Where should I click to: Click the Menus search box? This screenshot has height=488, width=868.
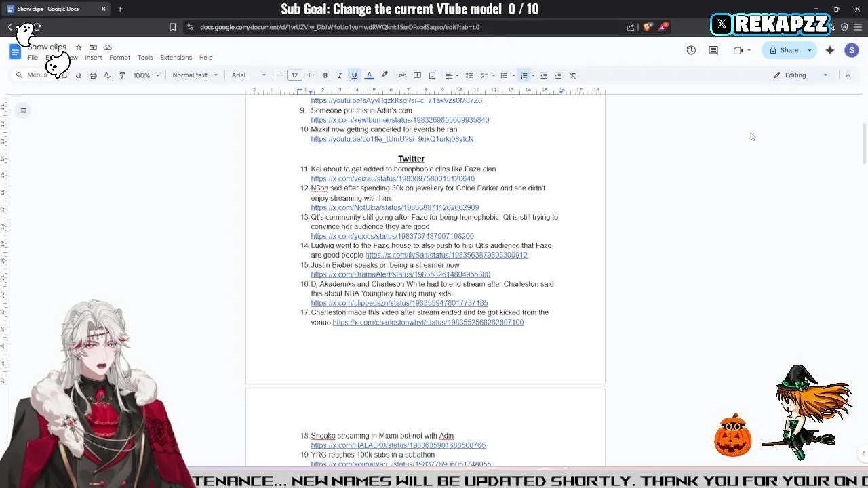click(37, 75)
